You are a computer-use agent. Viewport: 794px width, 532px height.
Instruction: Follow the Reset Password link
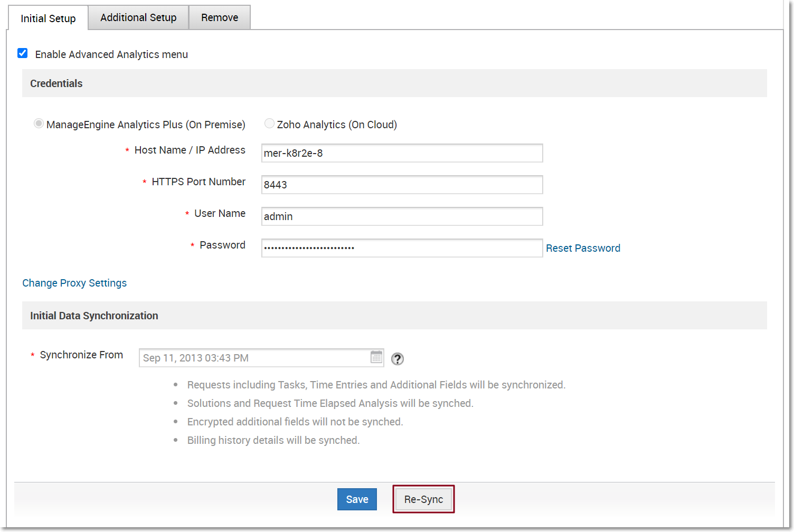coord(583,248)
